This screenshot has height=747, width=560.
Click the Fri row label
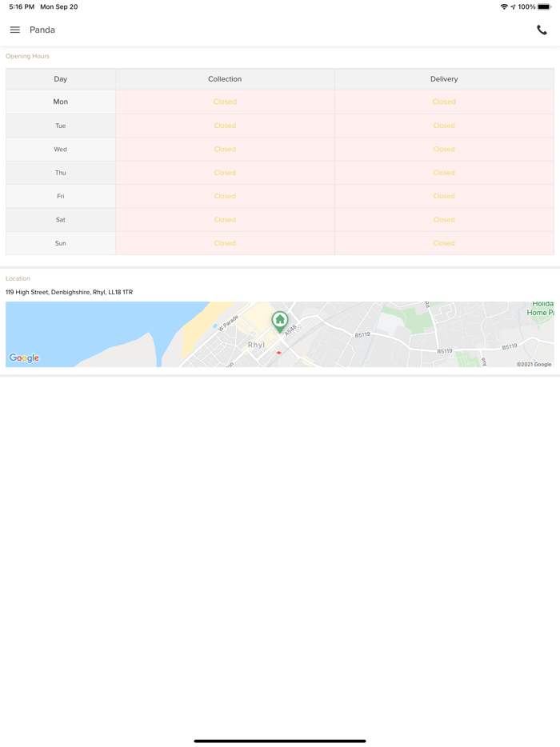(61, 196)
